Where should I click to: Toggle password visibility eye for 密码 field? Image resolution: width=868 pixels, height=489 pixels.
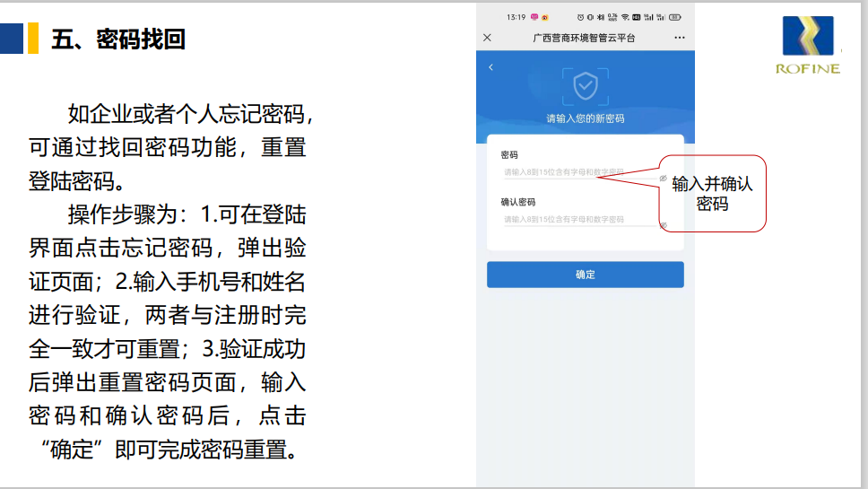[x=663, y=179]
